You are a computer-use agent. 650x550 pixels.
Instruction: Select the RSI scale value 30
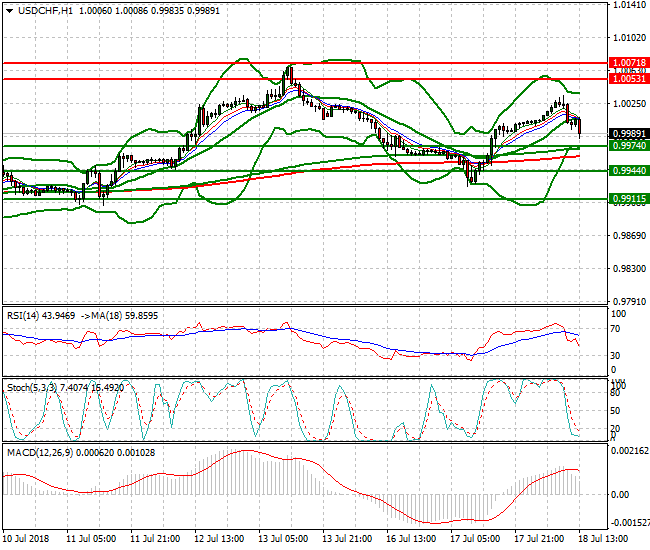616,356
